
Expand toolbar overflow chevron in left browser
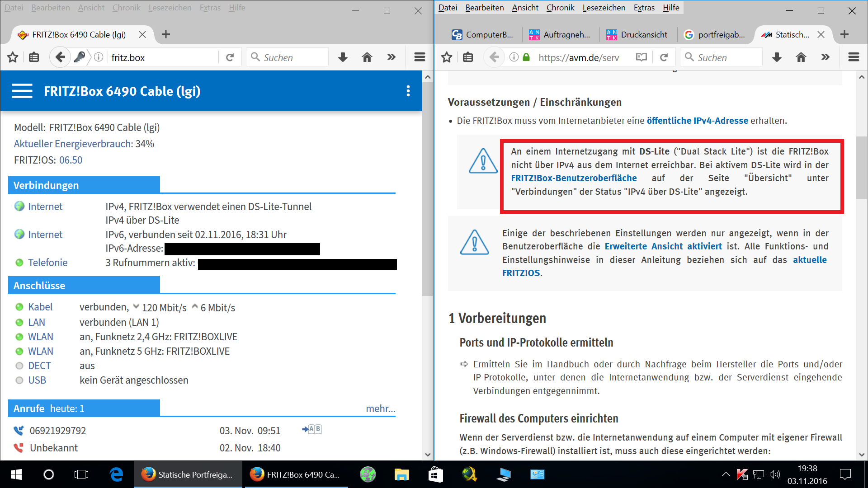tap(392, 57)
